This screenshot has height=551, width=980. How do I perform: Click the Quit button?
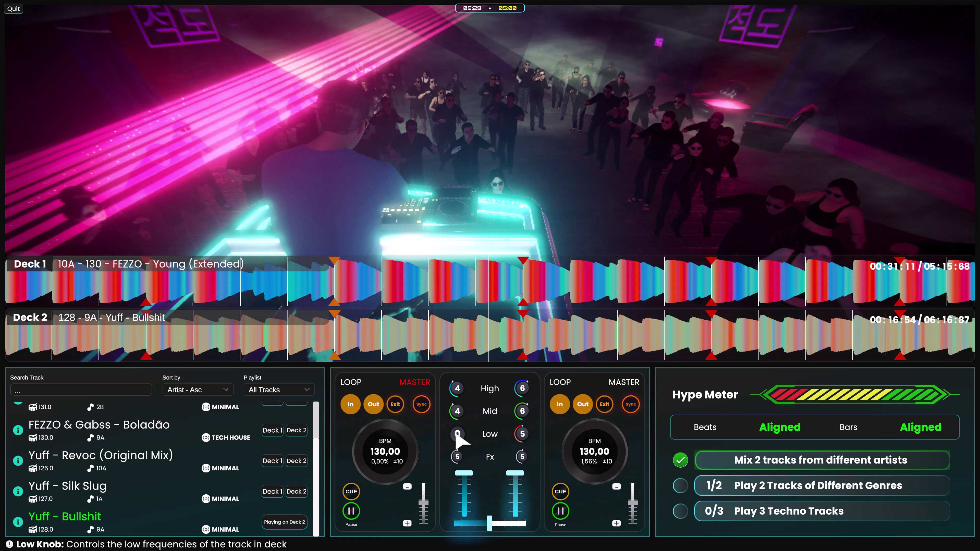click(13, 8)
